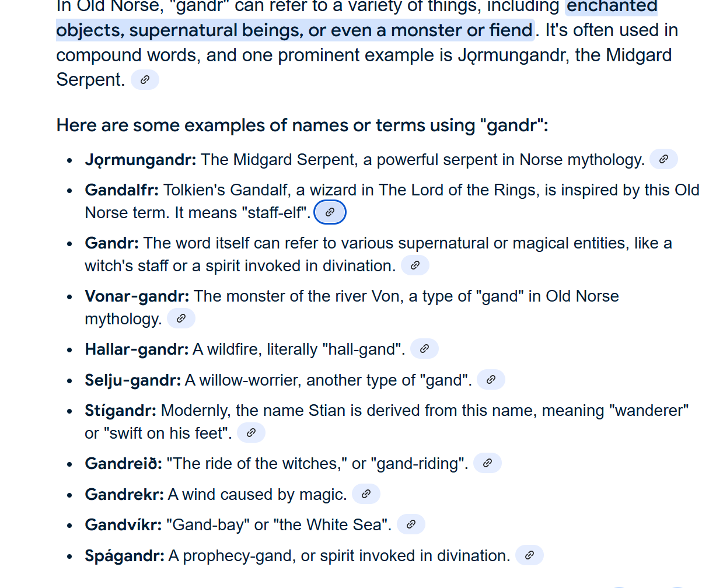Image resolution: width=716 pixels, height=588 pixels.
Task: Open source link for Spágandr prophecy-gand entry
Action: (529, 555)
